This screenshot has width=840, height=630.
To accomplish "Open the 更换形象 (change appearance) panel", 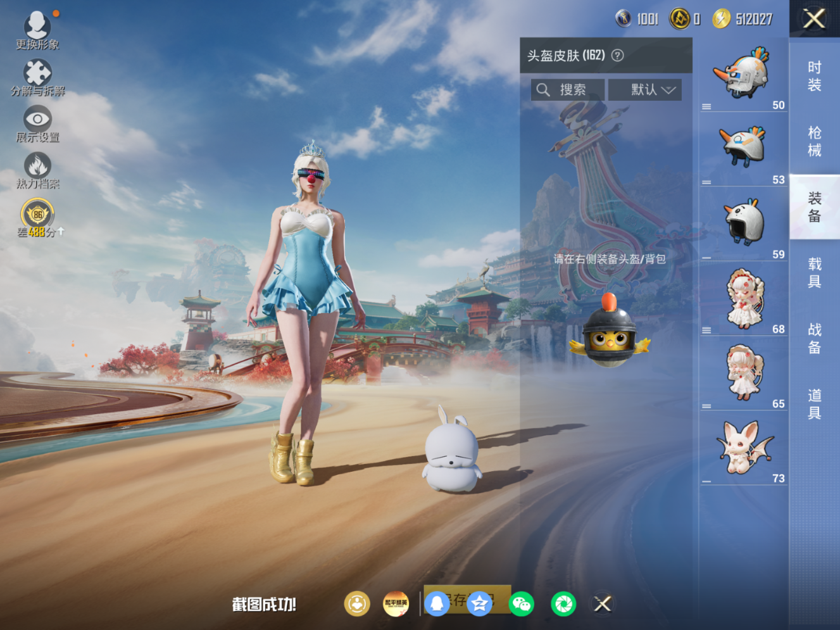I will pyautogui.click(x=38, y=27).
